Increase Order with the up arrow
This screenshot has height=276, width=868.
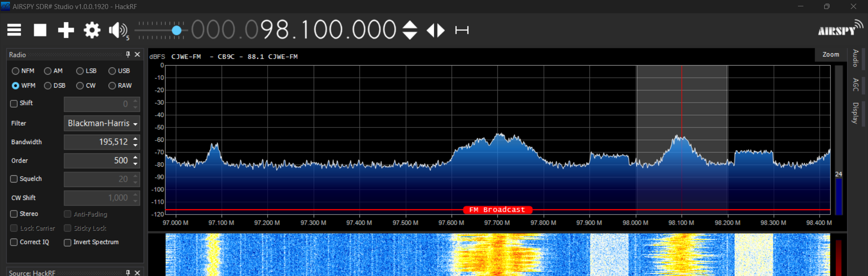click(135, 158)
